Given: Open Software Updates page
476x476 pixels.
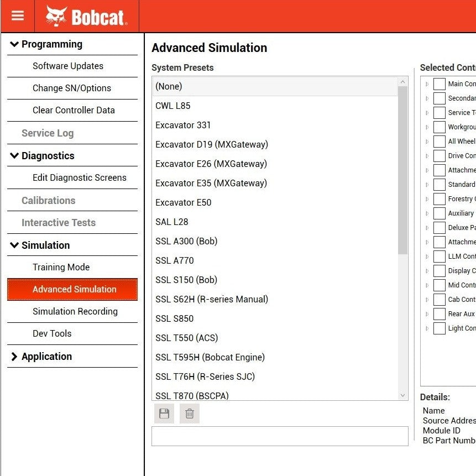Looking at the screenshot, I should [x=67, y=66].
